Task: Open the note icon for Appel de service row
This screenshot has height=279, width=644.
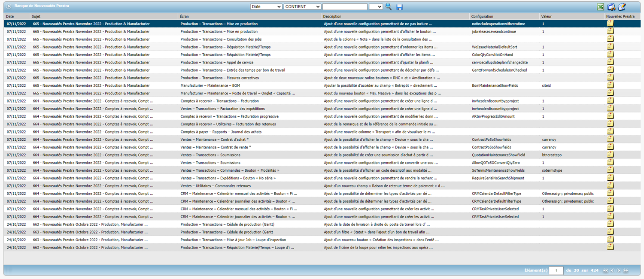Action: point(610,62)
